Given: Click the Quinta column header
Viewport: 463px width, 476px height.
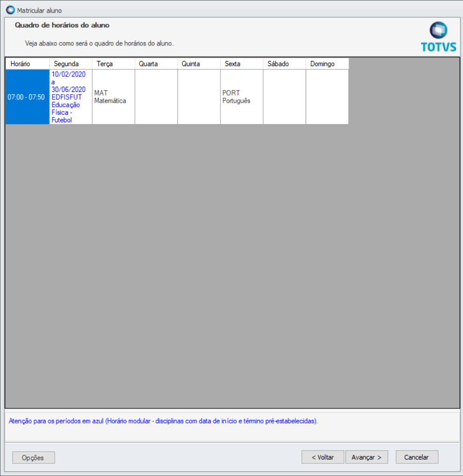Looking at the screenshot, I should point(199,64).
